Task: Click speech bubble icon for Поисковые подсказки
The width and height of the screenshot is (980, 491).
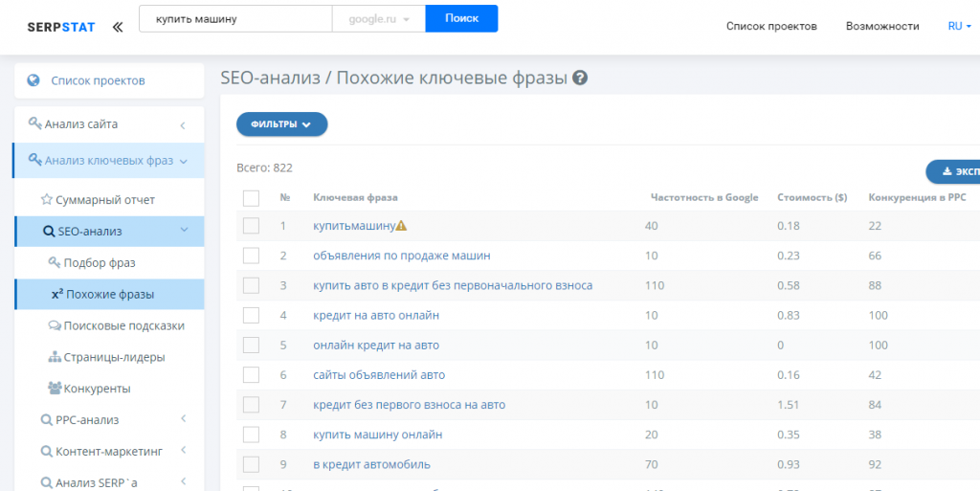Action: click(x=55, y=326)
